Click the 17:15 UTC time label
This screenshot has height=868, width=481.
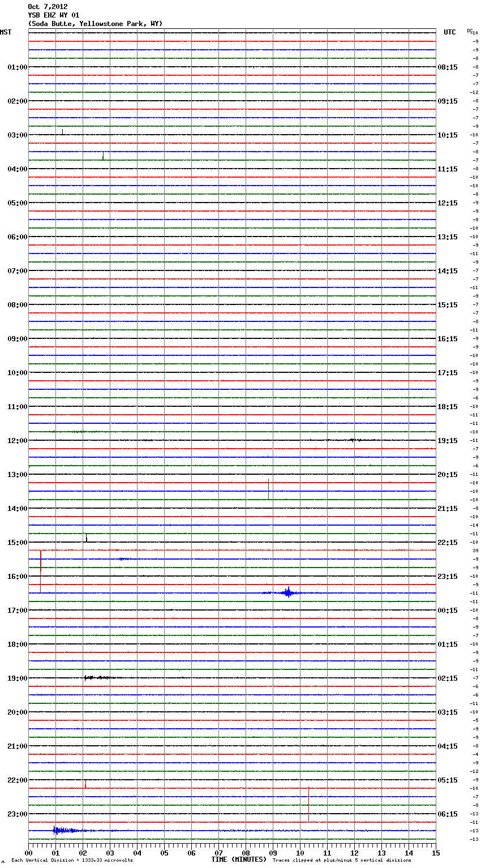click(448, 372)
